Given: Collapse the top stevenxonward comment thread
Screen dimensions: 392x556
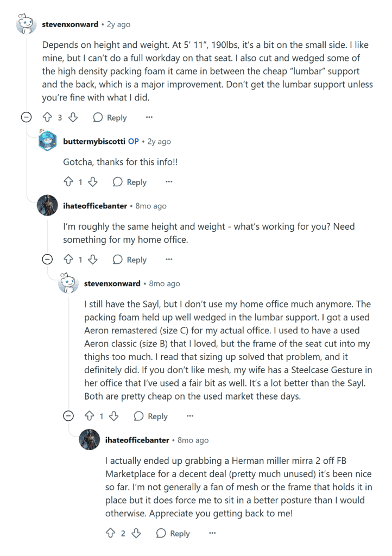Looking at the screenshot, I should point(25,117).
